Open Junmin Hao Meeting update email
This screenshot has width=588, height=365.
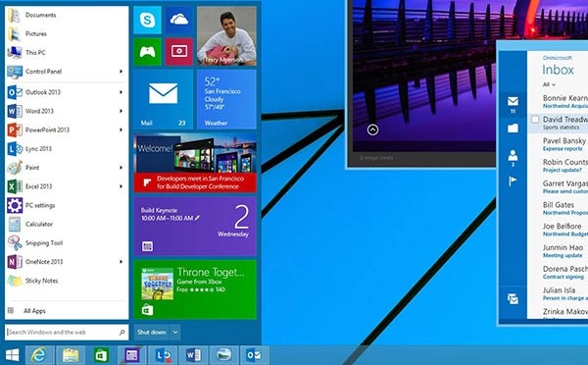click(x=558, y=251)
